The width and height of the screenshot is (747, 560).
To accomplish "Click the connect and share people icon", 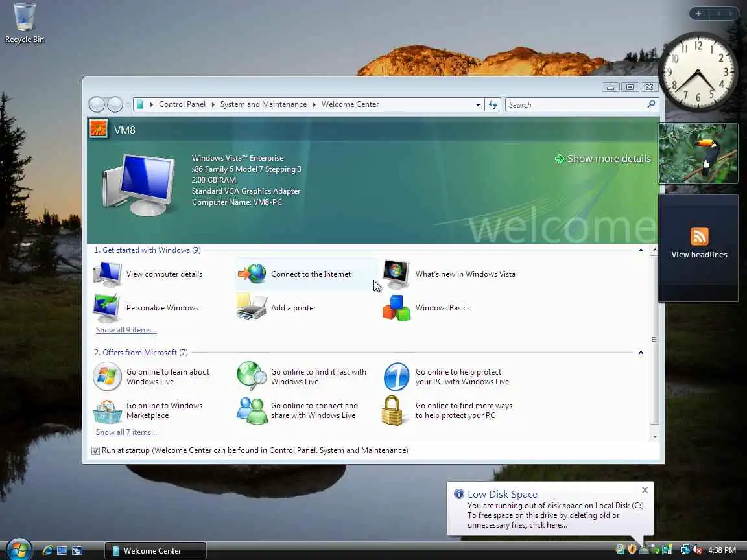I will pyautogui.click(x=252, y=410).
